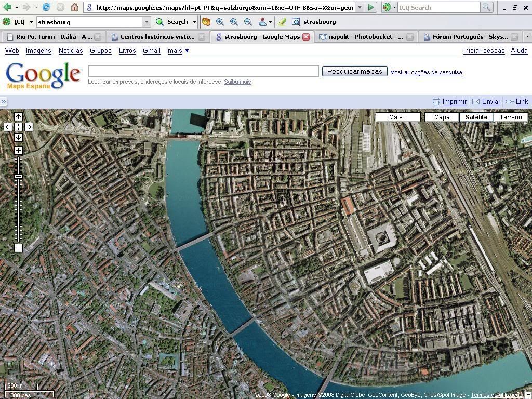Viewport: 532px width, 399px height.
Task: Pan the map right with arrow button
Action: coord(29,127)
